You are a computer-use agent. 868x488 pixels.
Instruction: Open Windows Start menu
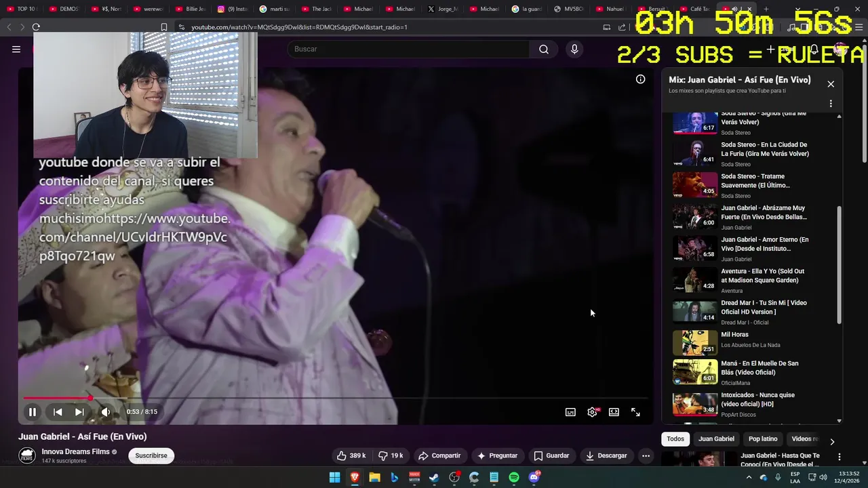(334, 477)
